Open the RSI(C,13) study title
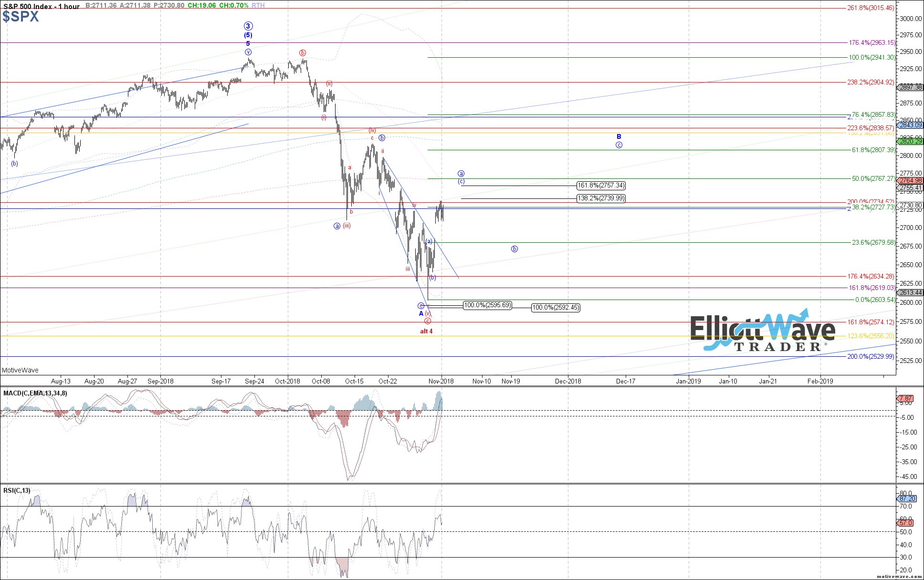Screen dimensions: 924x580 [x=17, y=490]
